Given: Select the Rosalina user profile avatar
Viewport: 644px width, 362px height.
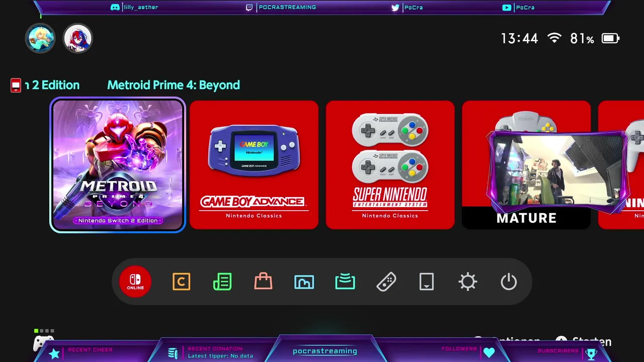Looking at the screenshot, I should tap(40, 38).
